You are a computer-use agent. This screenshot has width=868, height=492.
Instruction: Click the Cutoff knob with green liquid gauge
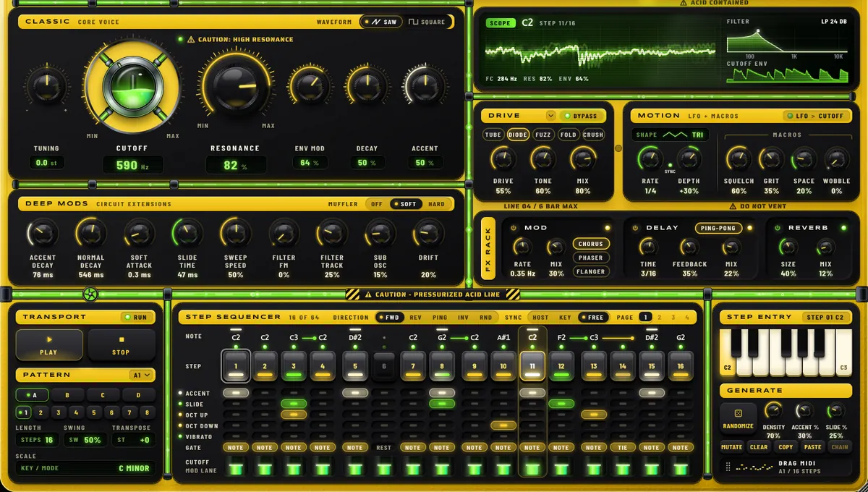click(132, 86)
